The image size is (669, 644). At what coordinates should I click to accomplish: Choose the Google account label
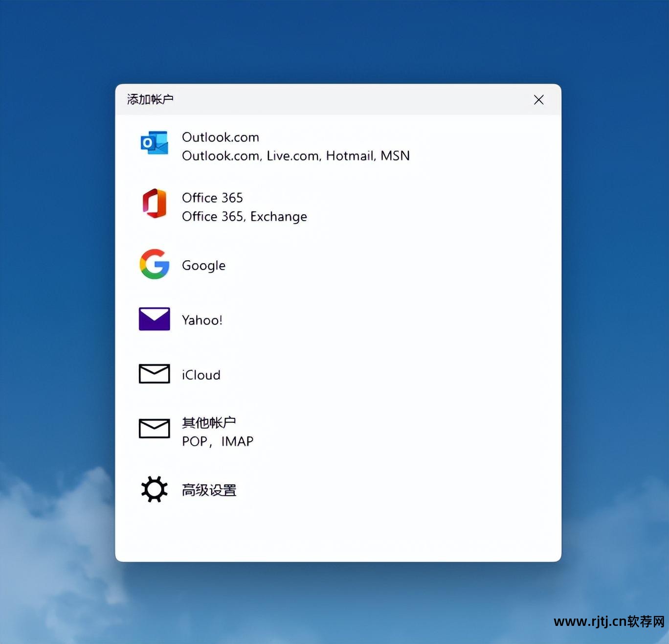(x=203, y=266)
